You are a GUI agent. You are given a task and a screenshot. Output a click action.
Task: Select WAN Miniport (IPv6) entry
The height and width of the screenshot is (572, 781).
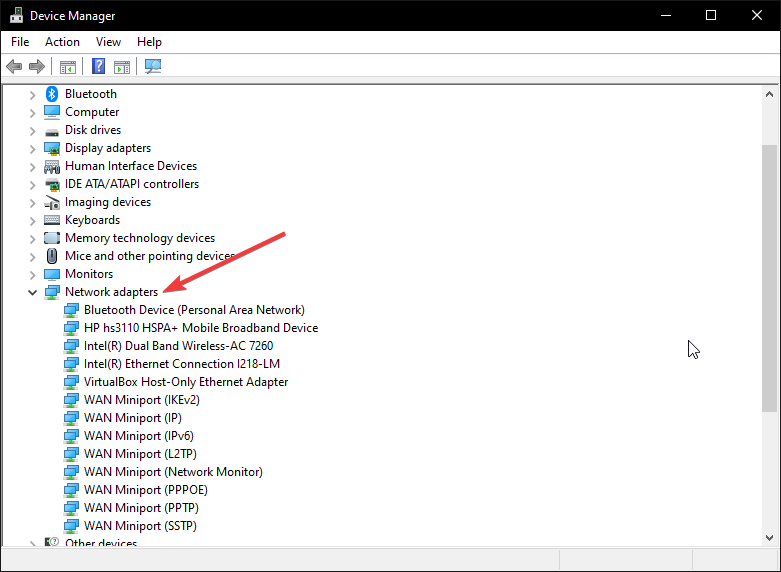[x=138, y=436]
